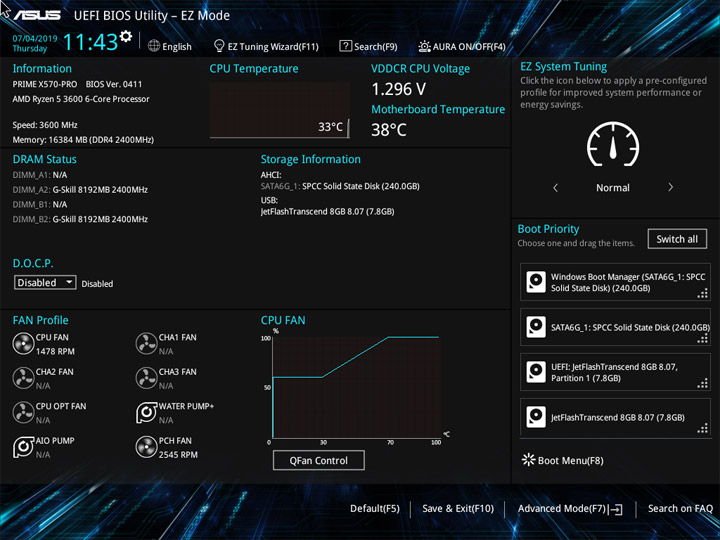Click the JetFlashTranscend 8GB boot disk icon
The height and width of the screenshot is (540, 720).
point(536,417)
